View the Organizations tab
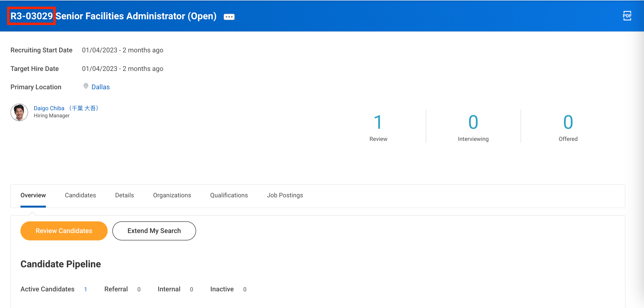This screenshot has width=644, height=308. tap(172, 195)
